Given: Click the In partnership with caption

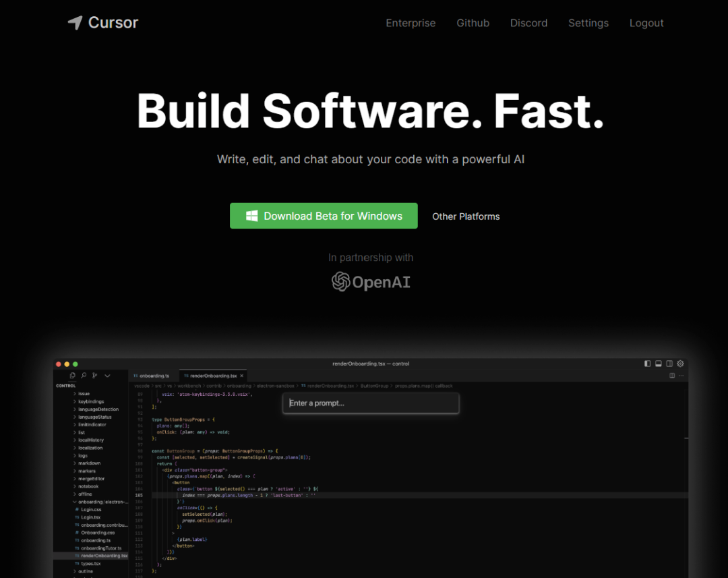Looking at the screenshot, I should (x=371, y=258).
